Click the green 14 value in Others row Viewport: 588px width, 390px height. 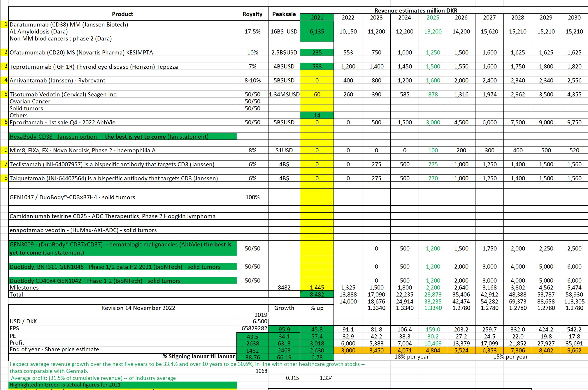coord(317,115)
